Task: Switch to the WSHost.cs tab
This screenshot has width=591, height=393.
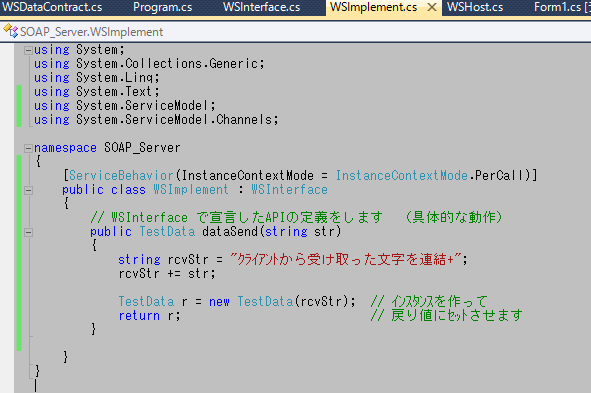Action: (x=475, y=7)
